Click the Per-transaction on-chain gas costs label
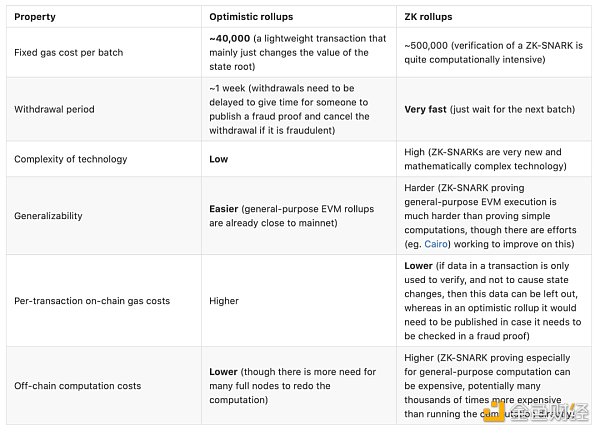The height and width of the screenshot is (433, 600). [94, 299]
